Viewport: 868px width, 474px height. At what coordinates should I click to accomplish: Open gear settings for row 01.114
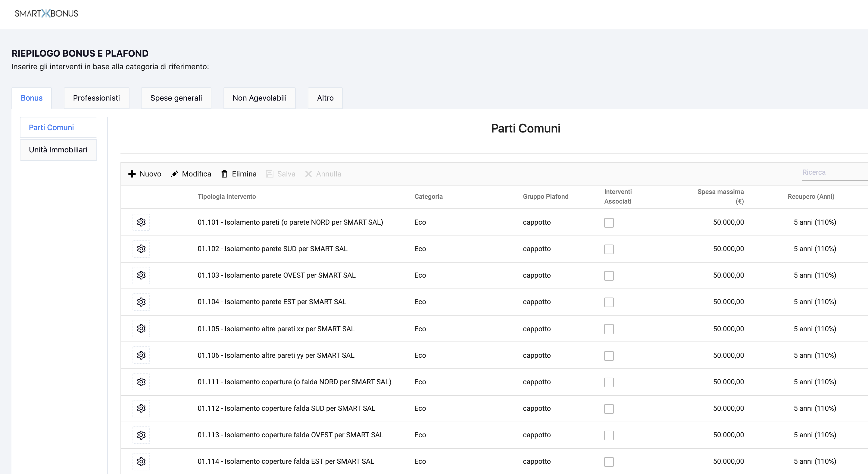pyautogui.click(x=141, y=462)
